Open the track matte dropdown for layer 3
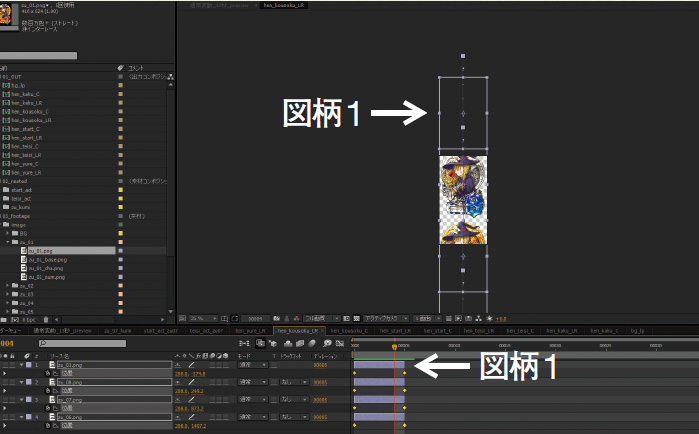The width and height of the screenshot is (699, 434). click(294, 400)
